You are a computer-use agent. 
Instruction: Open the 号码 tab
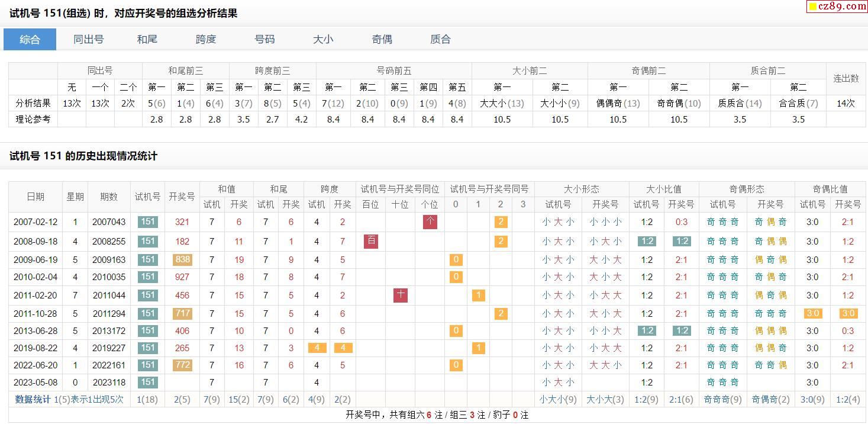click(x=264, y=39)
